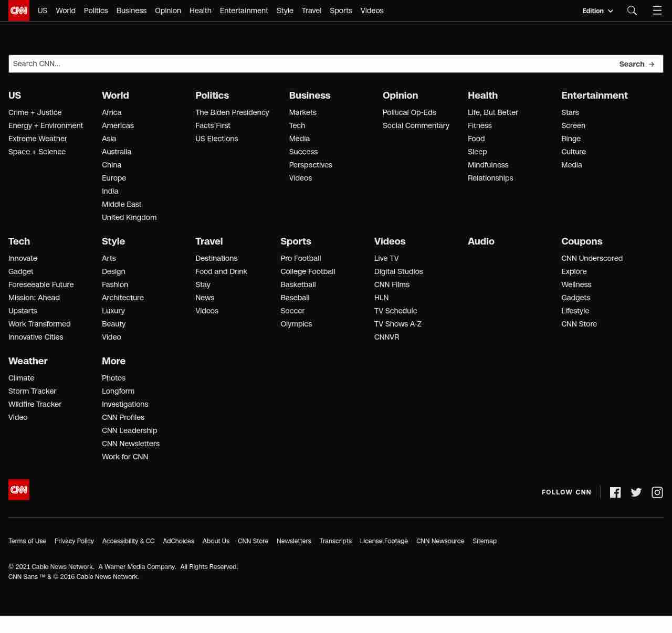Open the CNNVR link
The width and height of the screenshot is (672, 633).
pyautogui.click(x=386, y=337)
